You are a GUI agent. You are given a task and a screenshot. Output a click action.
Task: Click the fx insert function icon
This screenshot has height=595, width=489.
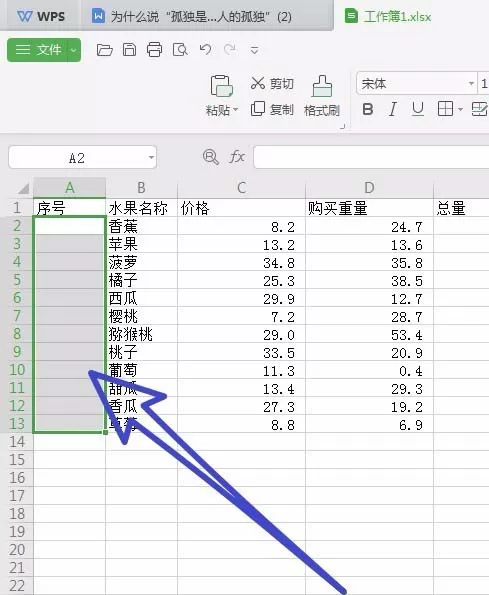[237, 157]
